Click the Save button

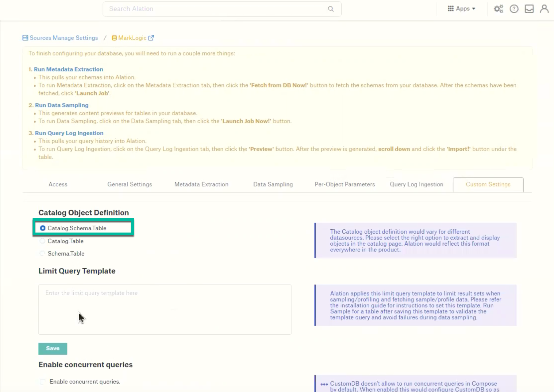(53, 348)
